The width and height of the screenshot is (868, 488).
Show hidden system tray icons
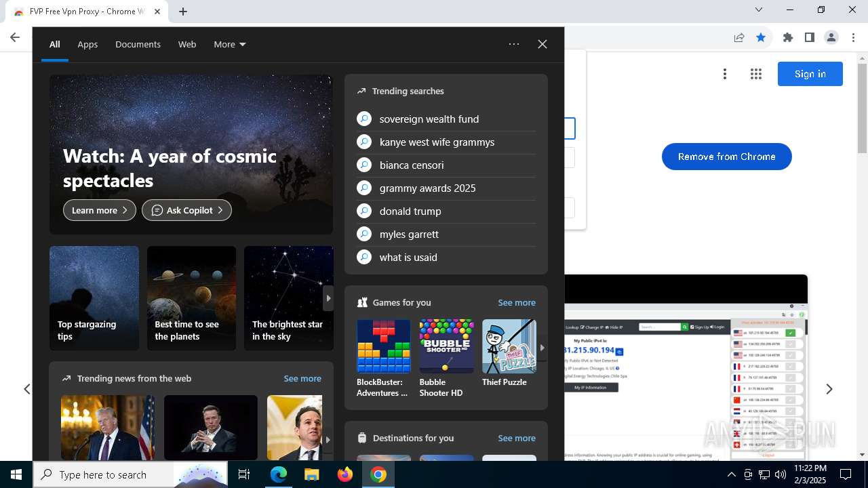click(x=731, y=474)
